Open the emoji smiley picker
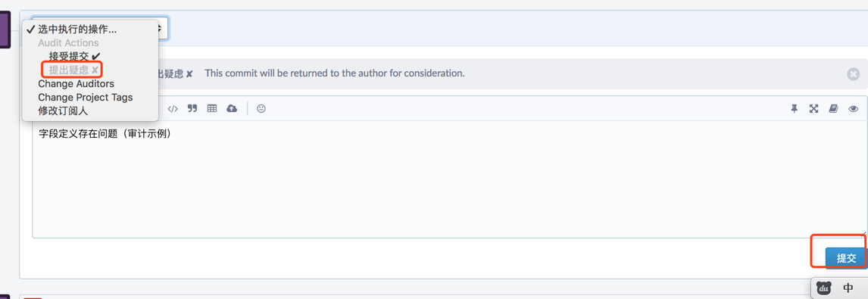This screenshot has width=868, height=299. pyautogui.click(x=261, y=108)
